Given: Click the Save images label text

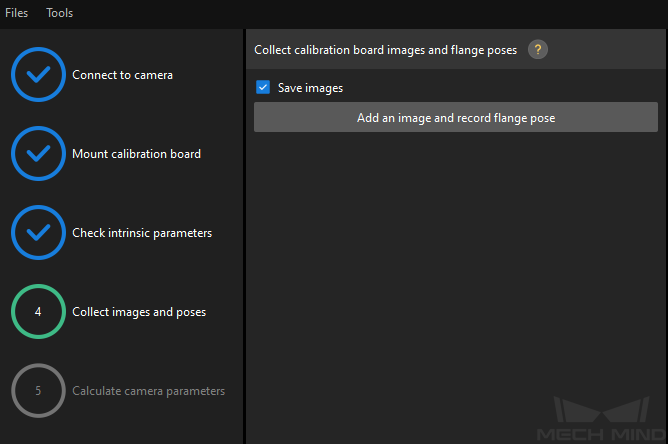Looking at the screenshot, I should click(310, 88).
